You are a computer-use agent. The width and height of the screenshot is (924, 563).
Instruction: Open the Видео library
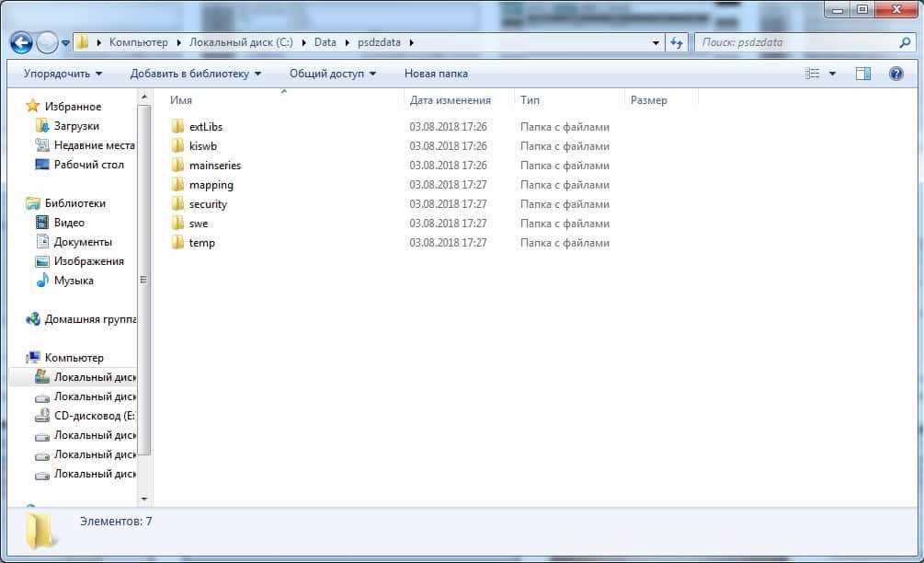pos(69,223)
